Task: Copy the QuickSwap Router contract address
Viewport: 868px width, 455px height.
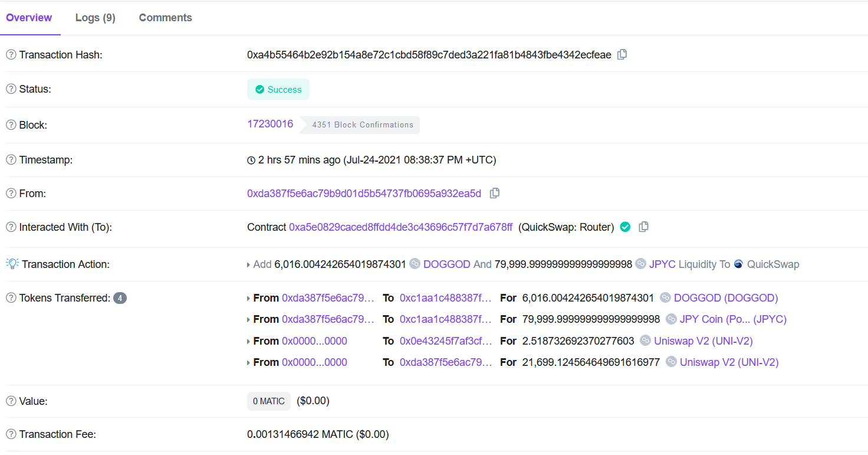Action: (x=644, y=227)
